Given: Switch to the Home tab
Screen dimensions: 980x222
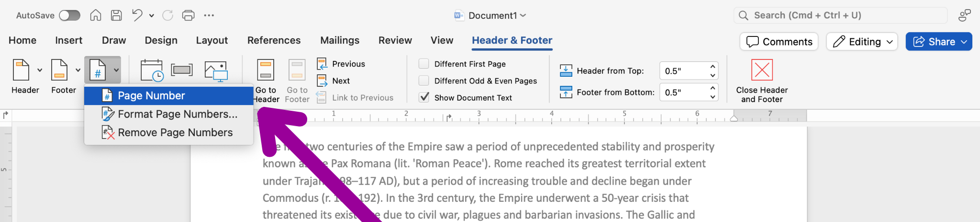Looking at the screenshot, I should pyautogui.click(x=22, y=40).
